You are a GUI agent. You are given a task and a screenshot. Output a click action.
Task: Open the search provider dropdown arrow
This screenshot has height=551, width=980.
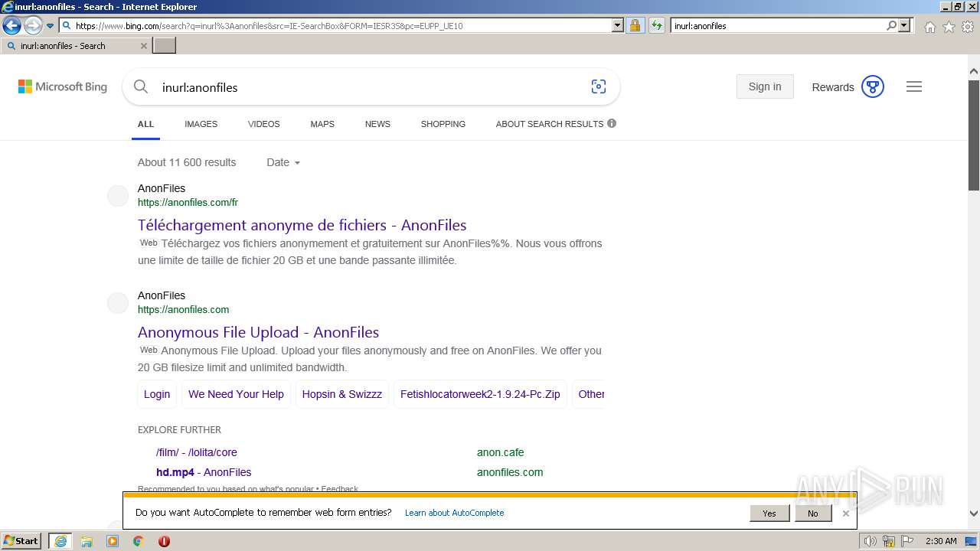point(905,25)
